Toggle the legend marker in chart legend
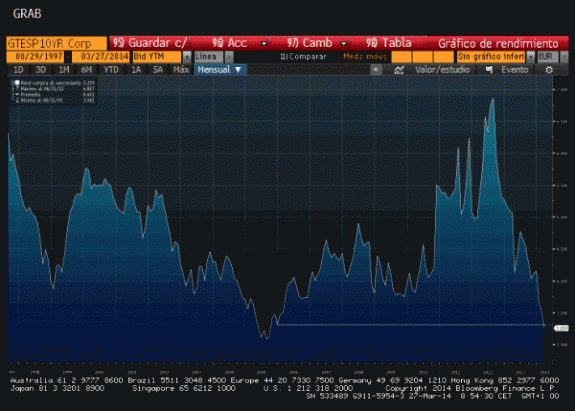 [x=17, y=82]
